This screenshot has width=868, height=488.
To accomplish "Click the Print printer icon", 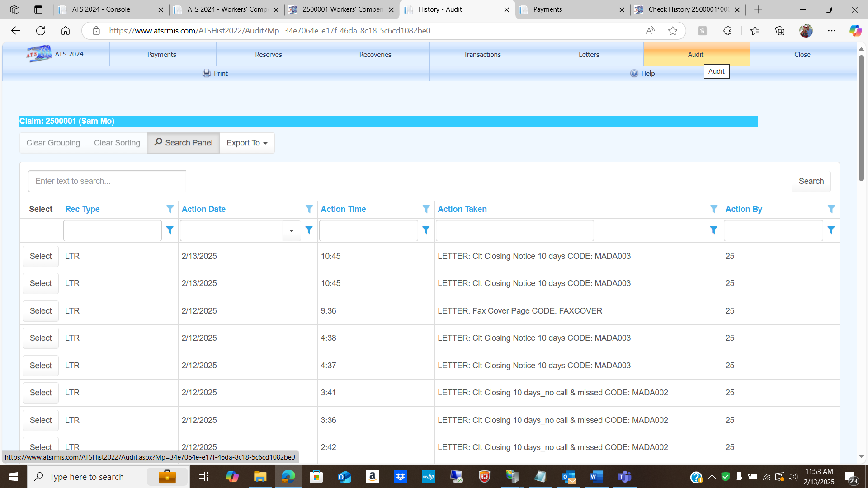I will (207, 73).
